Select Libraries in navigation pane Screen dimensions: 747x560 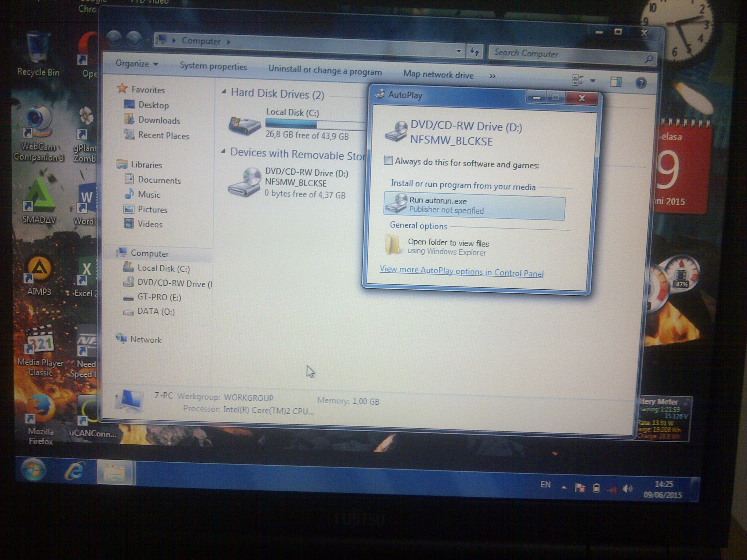tap(139, 164)
